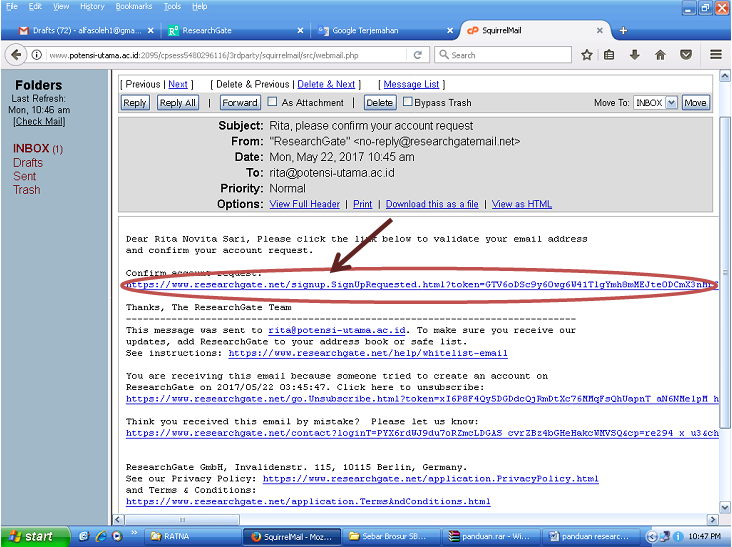Screen dimensions: 732x547
Task: Open the View menu
Action: [61, 7]
